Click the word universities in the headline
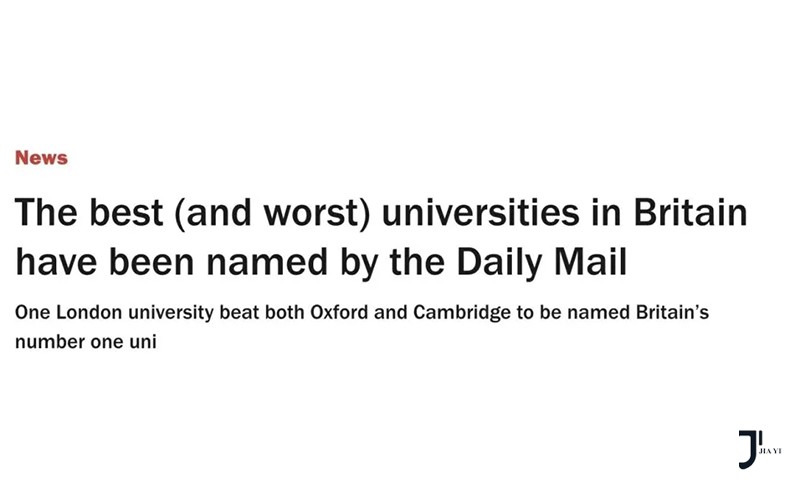800x500 pixels. click(x=481, y=212)
